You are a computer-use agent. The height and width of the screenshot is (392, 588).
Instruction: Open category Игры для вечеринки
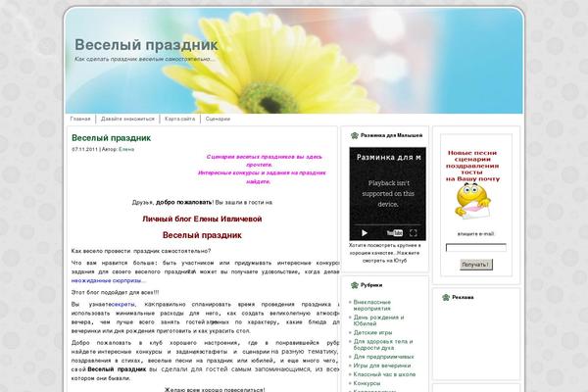[x=382, y=366]
